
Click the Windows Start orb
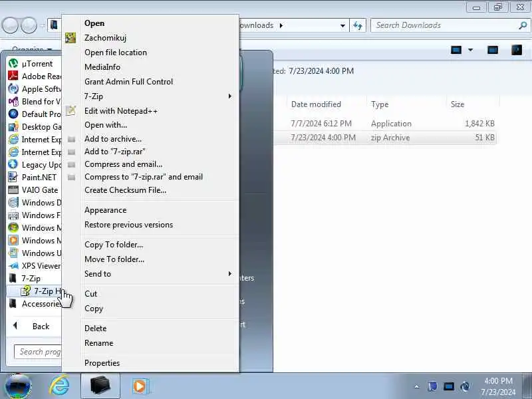click(x=19, y=386)
